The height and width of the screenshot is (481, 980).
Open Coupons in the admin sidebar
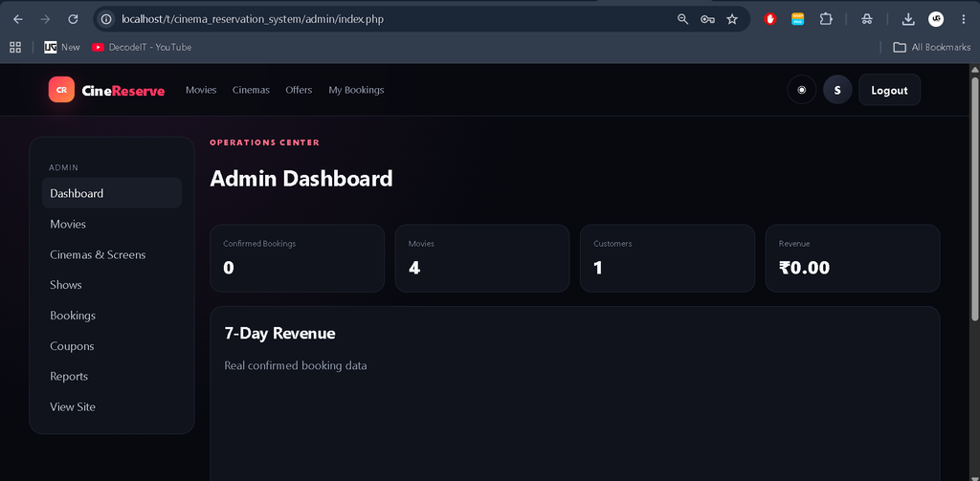[112, 346]
